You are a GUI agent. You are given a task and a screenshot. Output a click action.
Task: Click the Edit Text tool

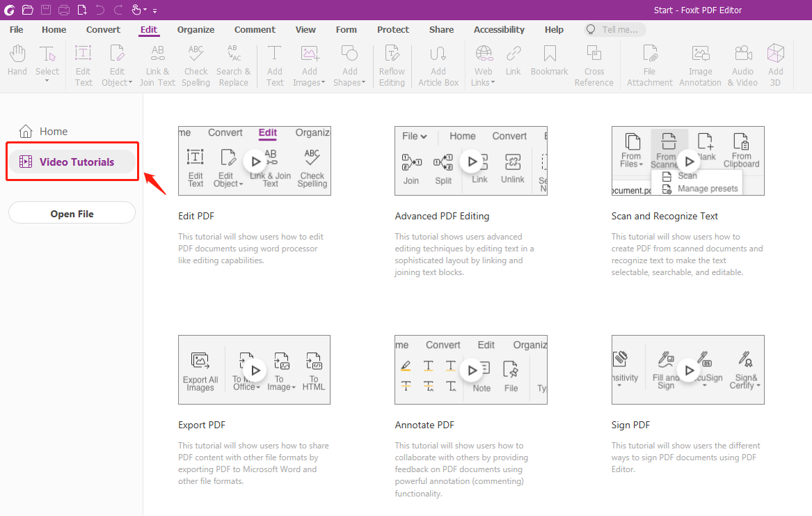(x=83, y=65)
